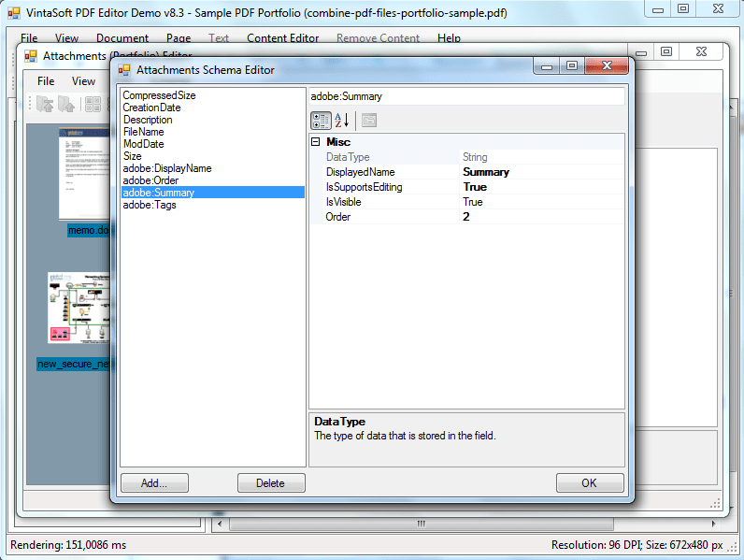Click the second folder icon in Attachments Editor toolbar
Screen dimensions: 744x560
point(66,104)
